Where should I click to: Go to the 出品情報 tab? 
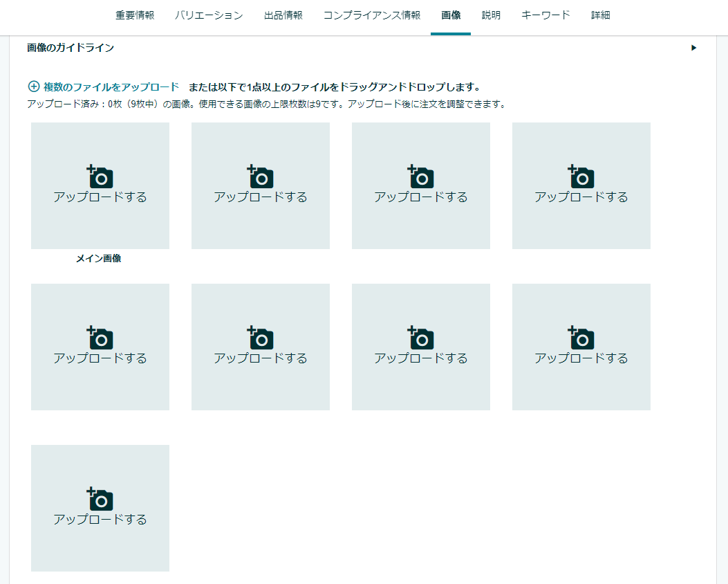coord(283,15)
